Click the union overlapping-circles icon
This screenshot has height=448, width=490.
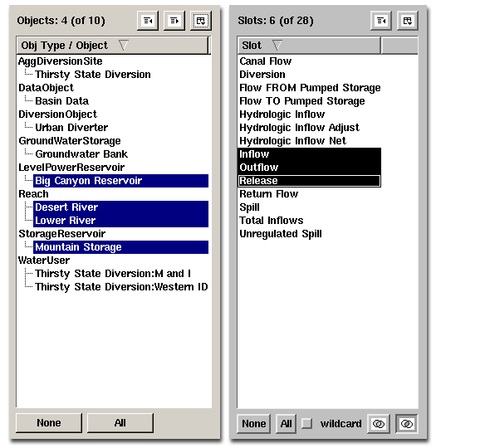coord(379,424)
